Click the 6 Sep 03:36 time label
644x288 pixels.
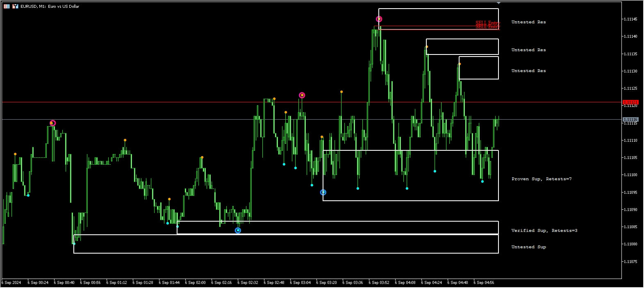(x=353, y=283)
